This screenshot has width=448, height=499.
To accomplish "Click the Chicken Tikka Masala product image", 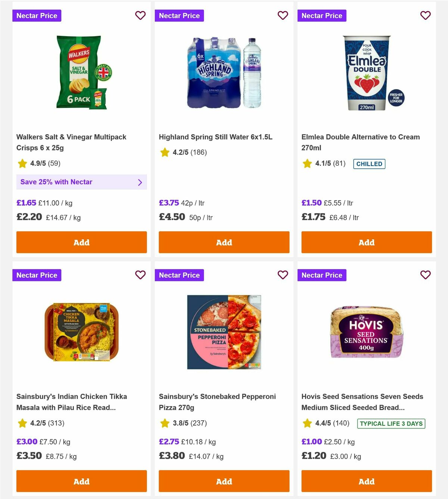I will tap(81, 331).
